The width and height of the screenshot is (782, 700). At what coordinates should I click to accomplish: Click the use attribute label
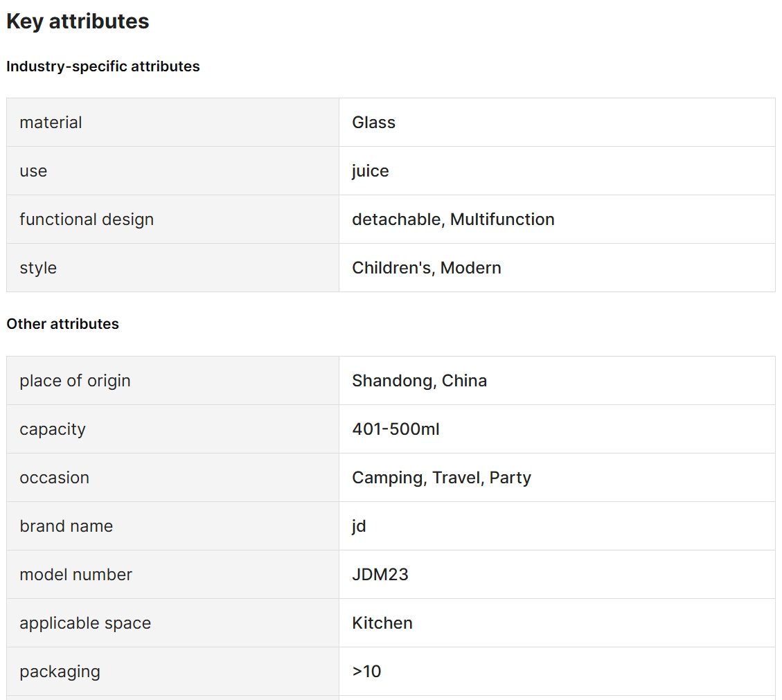pos(33,171)
